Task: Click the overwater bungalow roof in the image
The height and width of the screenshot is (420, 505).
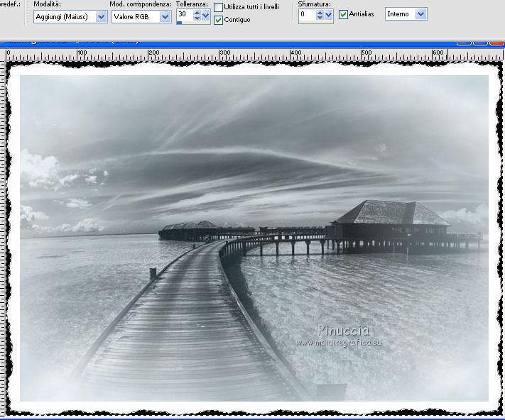Action: [392, 212]
